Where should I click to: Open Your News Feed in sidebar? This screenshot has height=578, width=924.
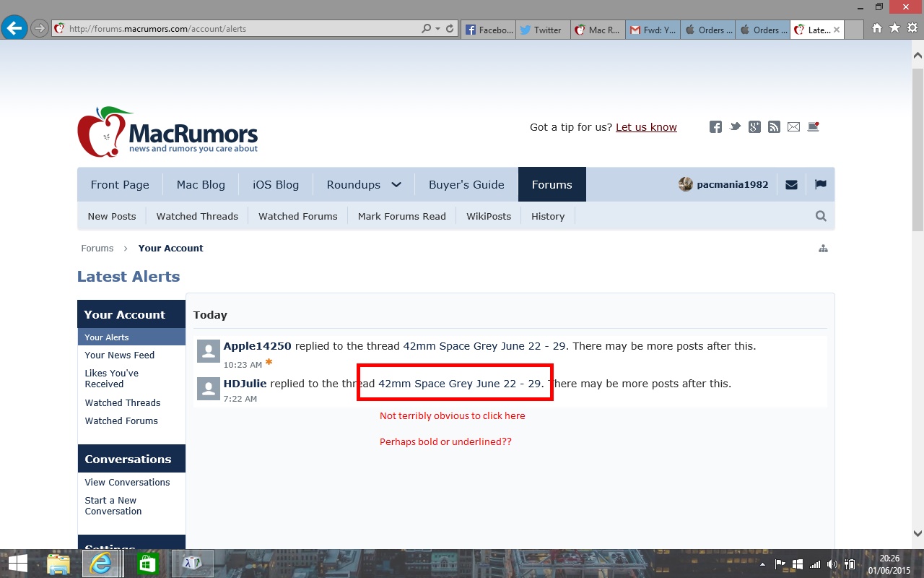coord(120,355)
